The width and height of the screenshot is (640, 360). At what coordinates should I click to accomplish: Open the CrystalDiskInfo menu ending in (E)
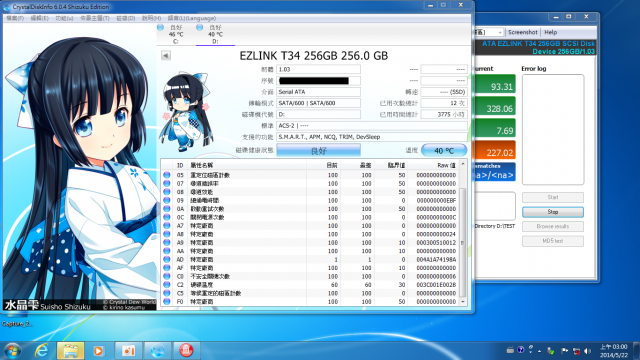click(x=39, y=18)
